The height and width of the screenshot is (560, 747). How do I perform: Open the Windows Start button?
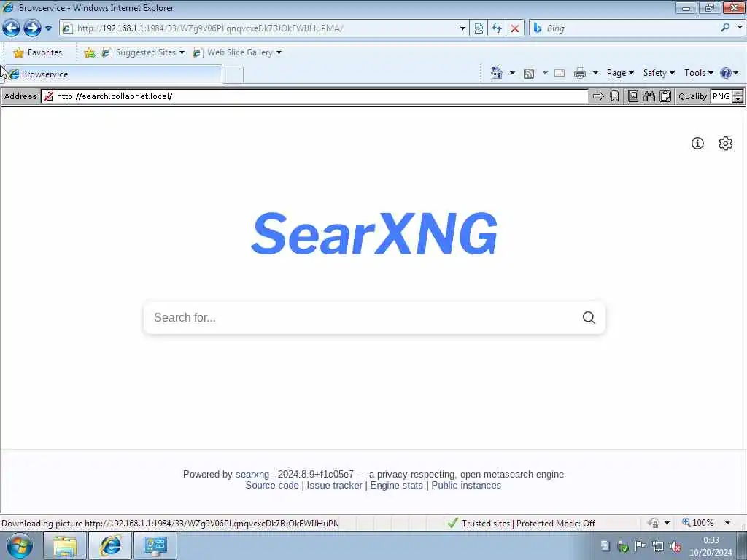[20, 545]
